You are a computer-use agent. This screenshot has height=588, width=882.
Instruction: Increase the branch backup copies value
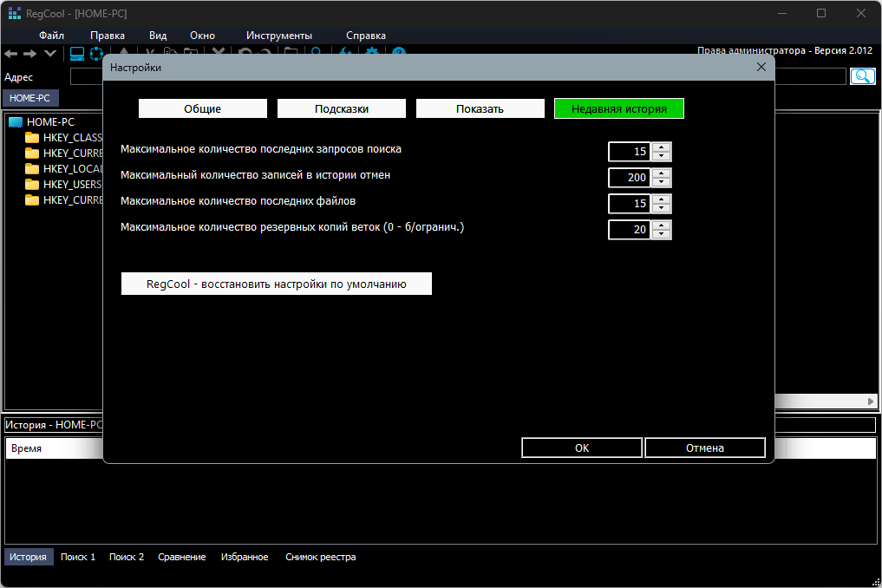662,225
